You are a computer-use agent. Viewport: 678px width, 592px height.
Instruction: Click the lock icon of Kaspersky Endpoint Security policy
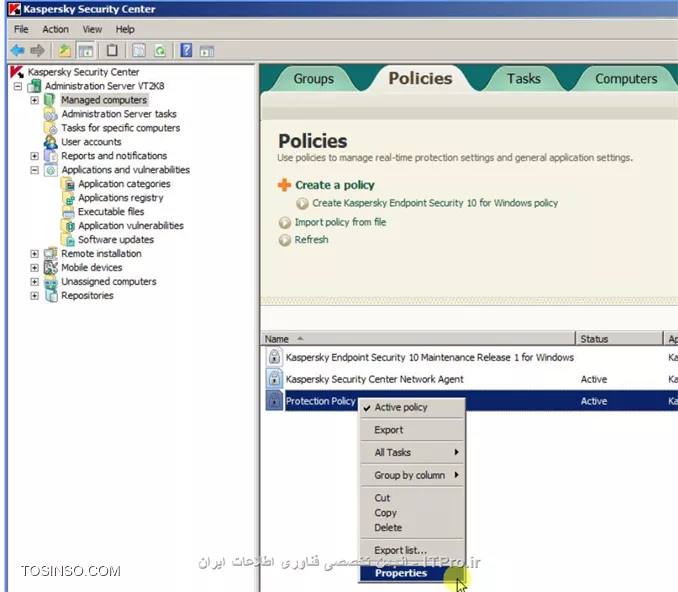pyautogui.click(x=274, y=357)
